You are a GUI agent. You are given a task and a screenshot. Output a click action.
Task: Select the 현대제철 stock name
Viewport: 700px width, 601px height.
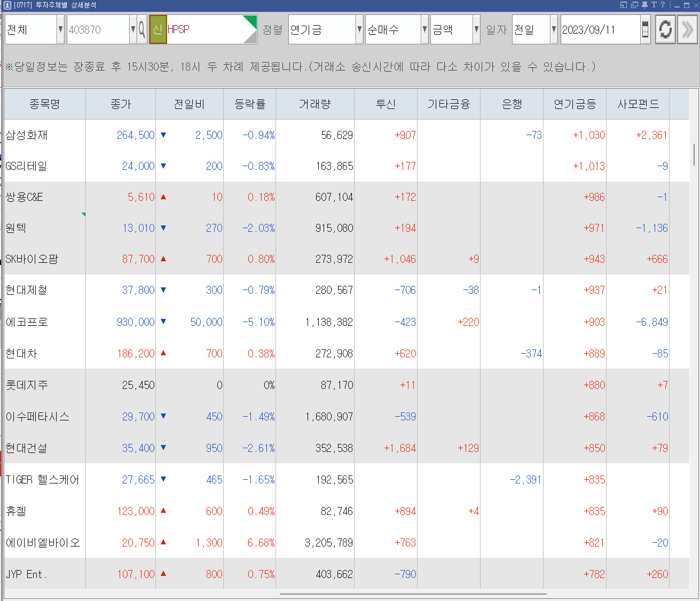(x=26, y=290)
